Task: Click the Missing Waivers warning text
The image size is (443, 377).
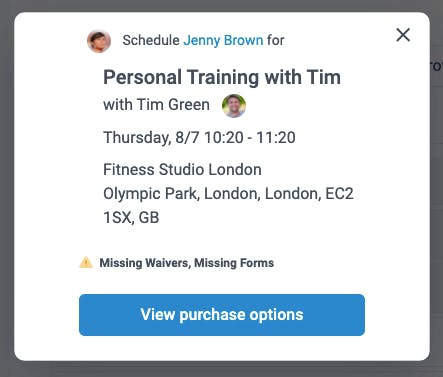Action: click(145, 263)
